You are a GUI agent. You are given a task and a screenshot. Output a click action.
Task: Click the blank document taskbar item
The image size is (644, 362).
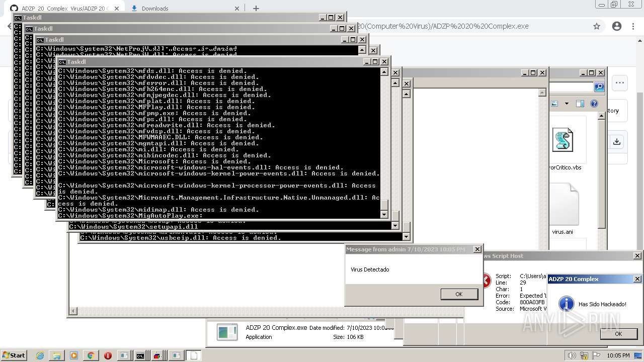click(194, 355)
